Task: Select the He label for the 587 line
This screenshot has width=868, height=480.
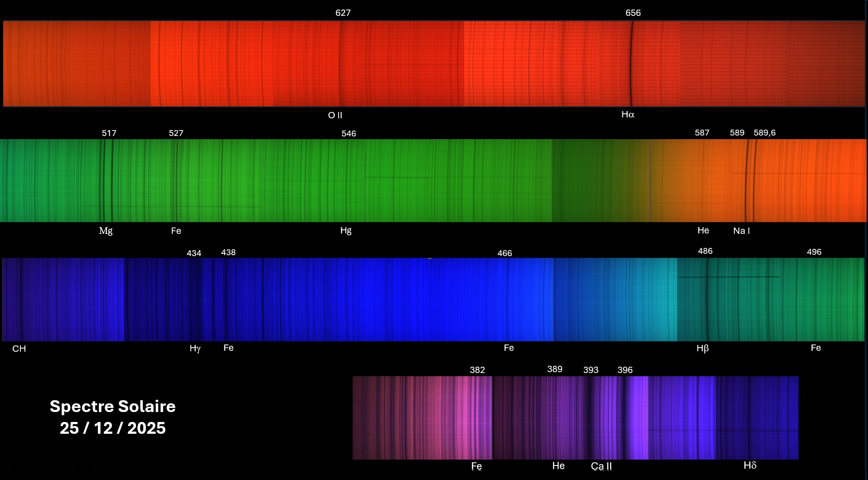Action: (x=703, y=230)
